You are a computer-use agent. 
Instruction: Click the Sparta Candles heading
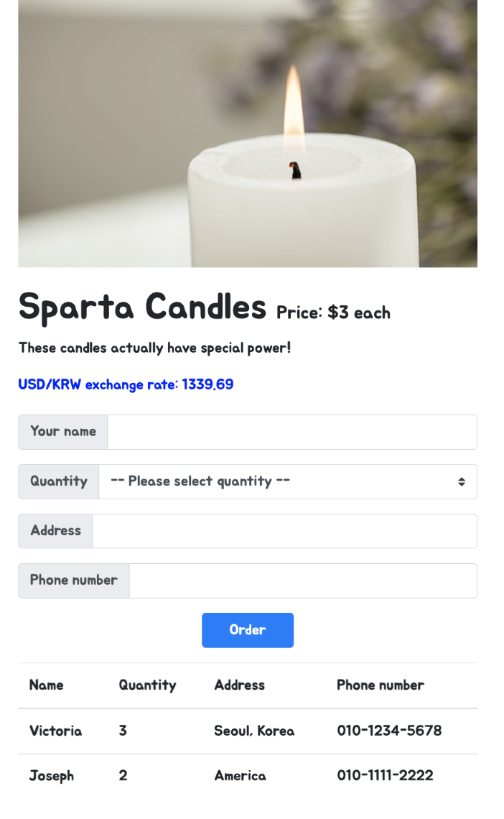[x=142, y=307]
